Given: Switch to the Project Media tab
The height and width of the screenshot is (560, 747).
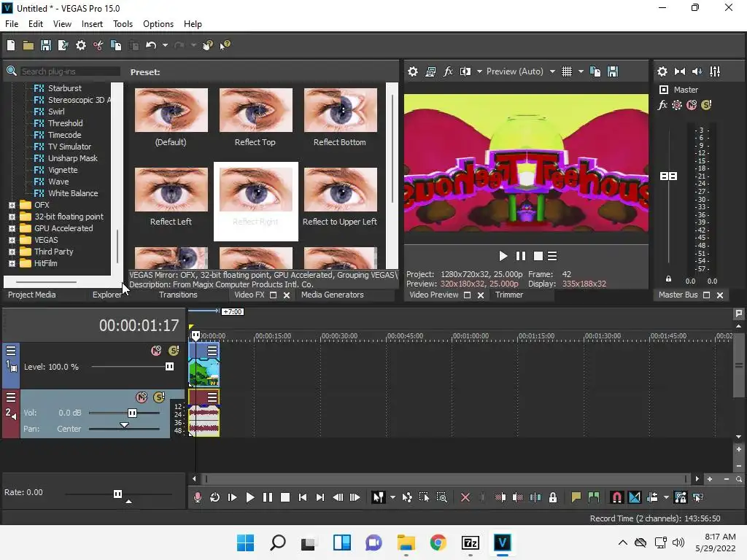Looking at the screenshot, I should pyautogui.click(x=31, y=295).
